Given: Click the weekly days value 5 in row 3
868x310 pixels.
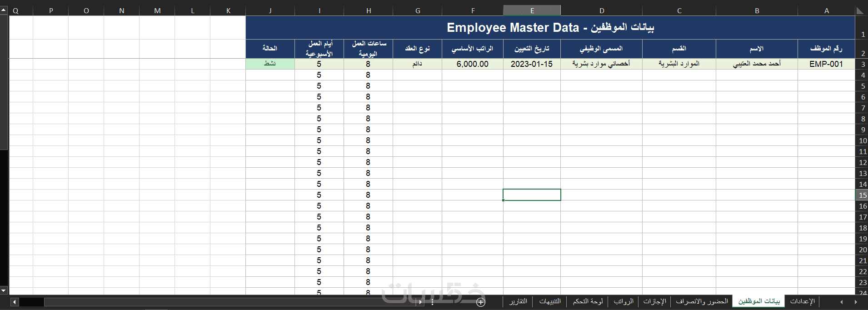Looking at the screenshot, I should pos(319,64).
